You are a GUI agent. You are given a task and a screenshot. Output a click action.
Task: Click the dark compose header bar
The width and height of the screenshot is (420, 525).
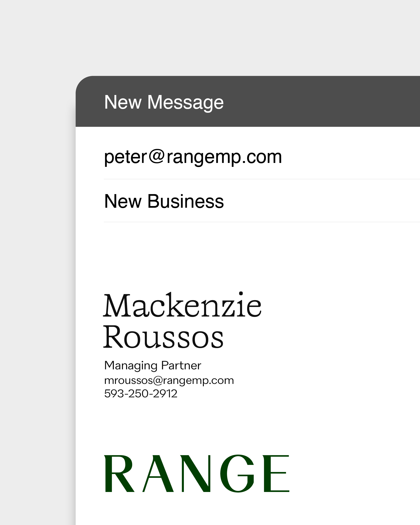pos(317,101)
